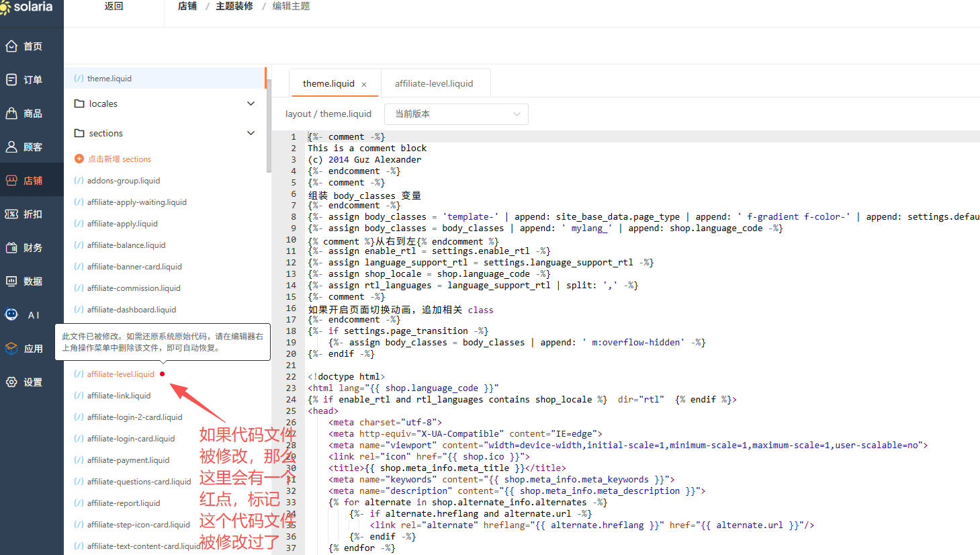Open affiliate-step-icon-card.liquid file
Screen dimensions: 980x555
tap(138, 525)
